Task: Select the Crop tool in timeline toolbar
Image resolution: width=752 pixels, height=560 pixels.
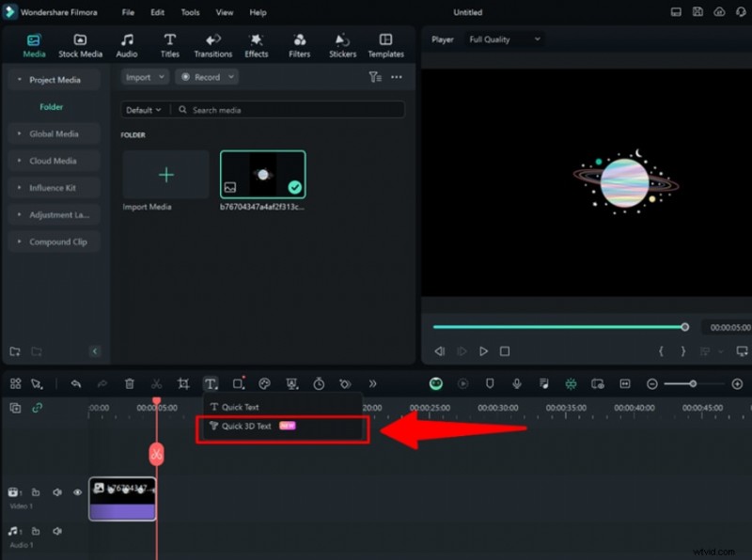Action: [183, 383]
